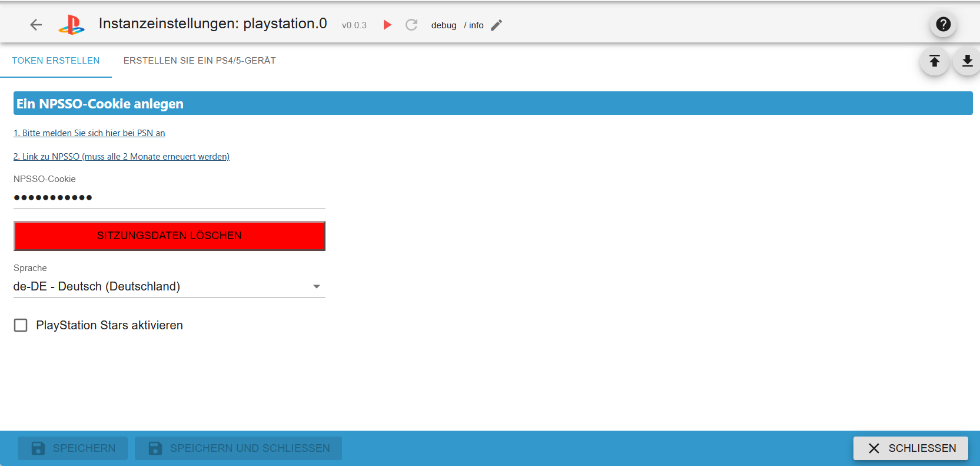Close settings with the Schliessen button
Image resolution: width=980 pixels, height=466 pixels.
(x=911, y=448)
